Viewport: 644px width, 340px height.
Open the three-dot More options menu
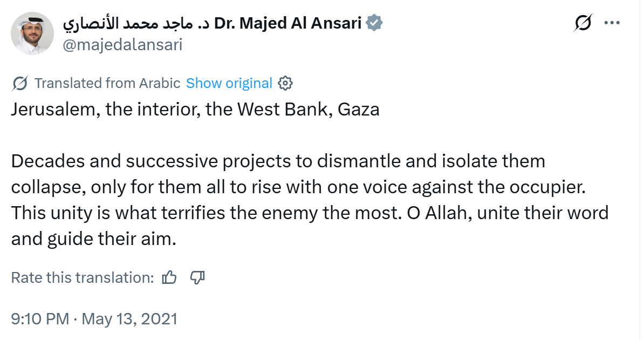tap(613, 23)
